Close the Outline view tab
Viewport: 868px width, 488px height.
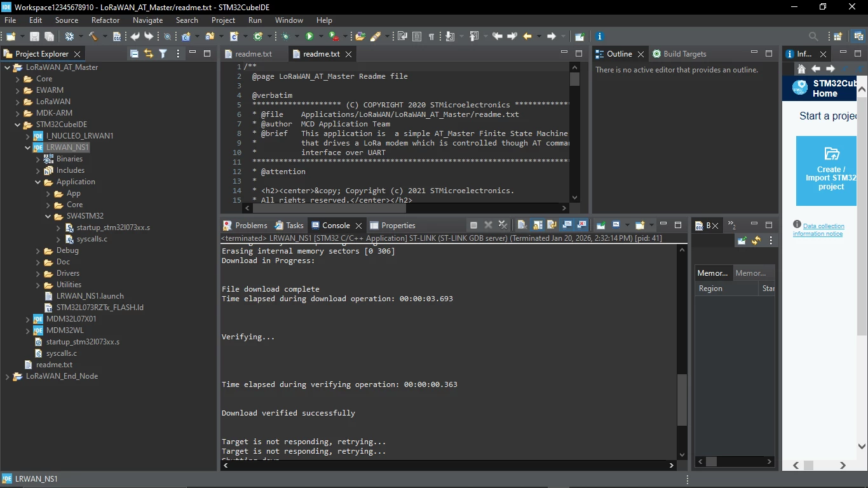click(x=641, y=54)
